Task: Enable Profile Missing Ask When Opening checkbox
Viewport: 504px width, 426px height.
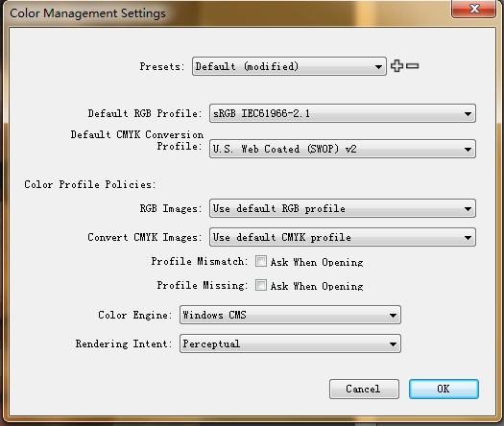Action: [261, 285]
